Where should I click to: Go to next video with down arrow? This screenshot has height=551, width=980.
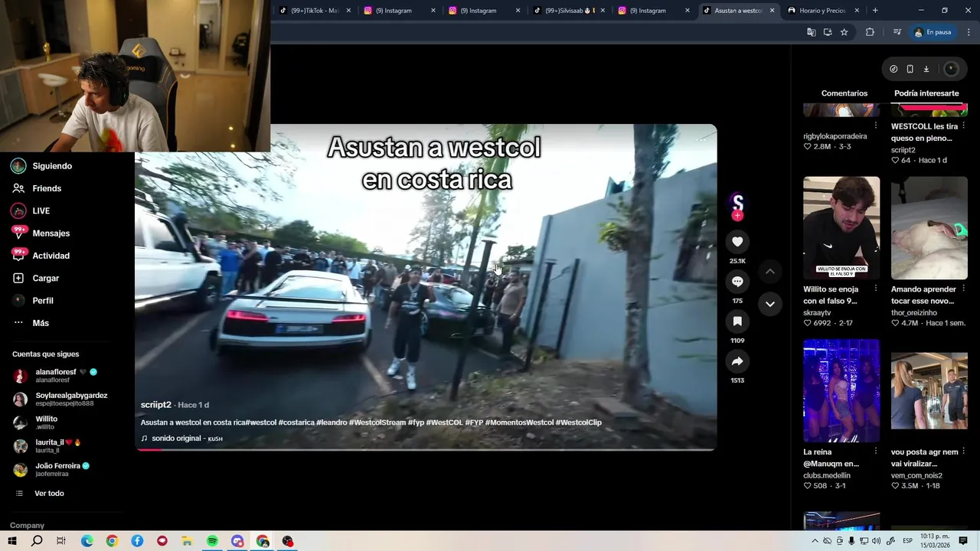pos(770,304)
